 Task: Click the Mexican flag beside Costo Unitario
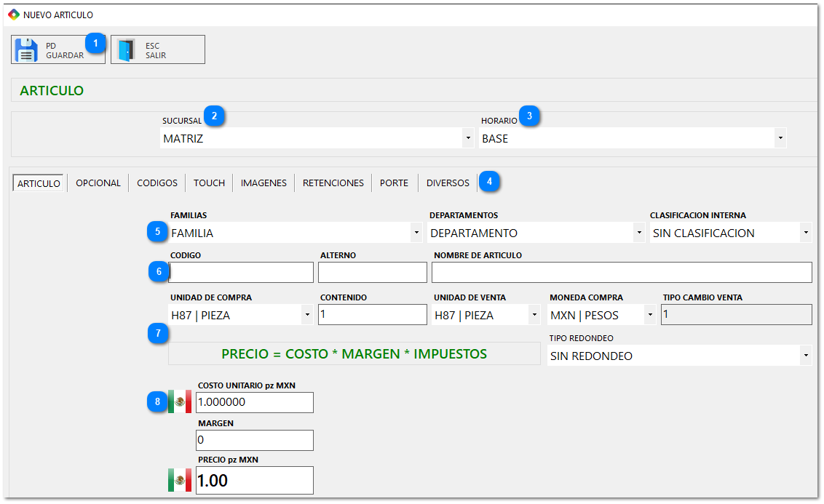[180, 401]
